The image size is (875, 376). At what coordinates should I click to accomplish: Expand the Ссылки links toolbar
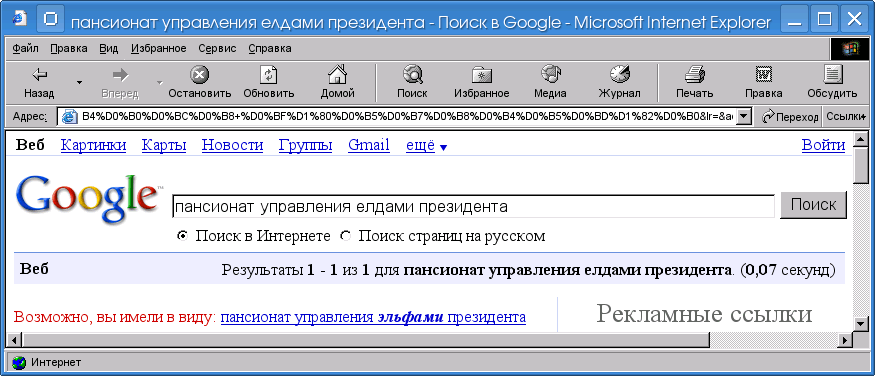coord(845,117)
